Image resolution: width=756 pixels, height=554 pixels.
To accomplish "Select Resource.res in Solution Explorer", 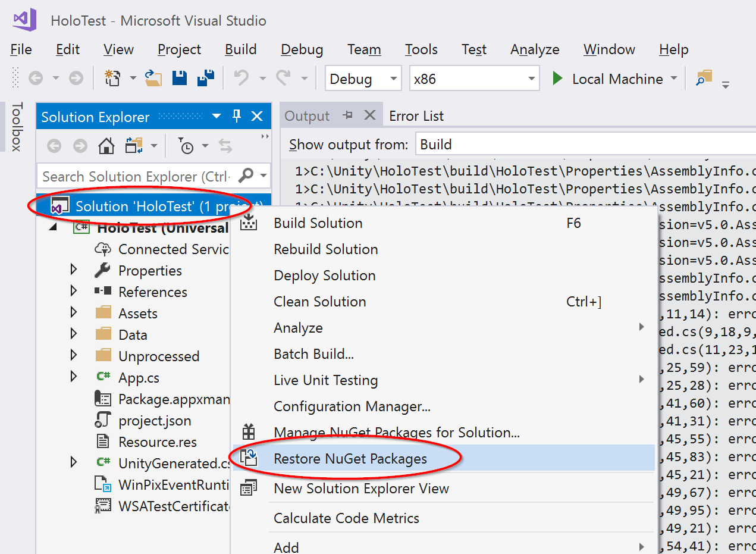I will (158, 442).
